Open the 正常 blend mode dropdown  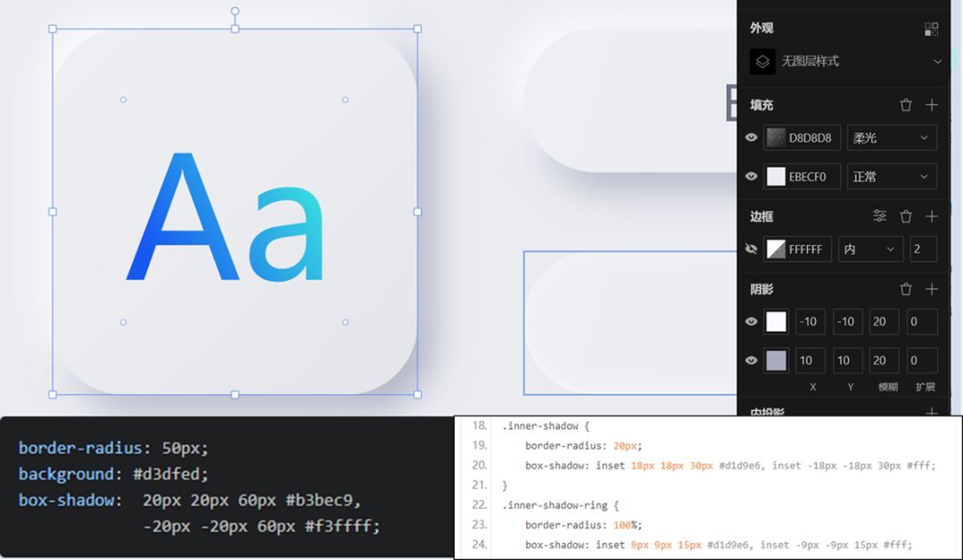[893, 177]
